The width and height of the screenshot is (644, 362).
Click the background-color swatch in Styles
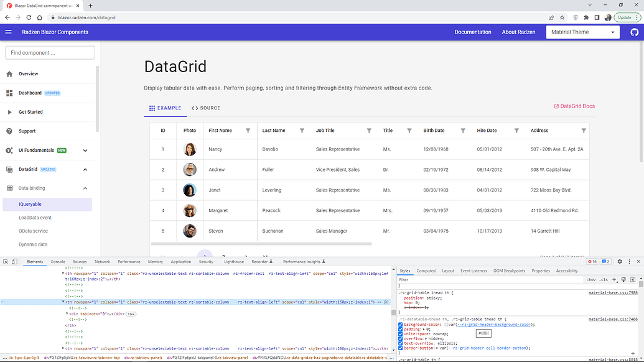click(x=447, y=325)
